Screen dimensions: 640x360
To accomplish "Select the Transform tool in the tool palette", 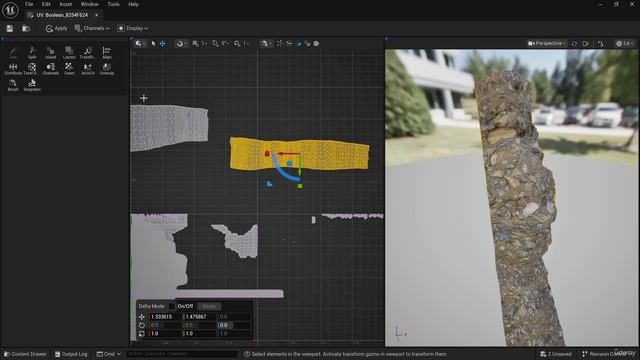I will pos(88,53).
